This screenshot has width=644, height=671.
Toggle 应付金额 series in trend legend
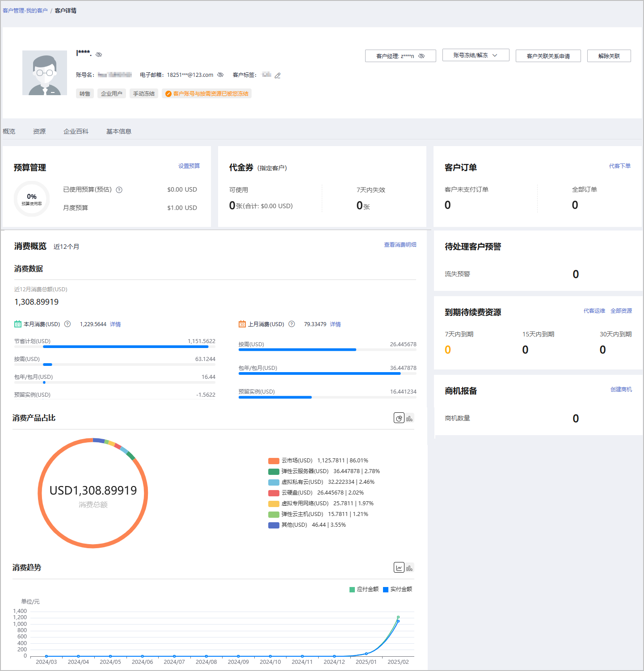click(x=364, y=589)
